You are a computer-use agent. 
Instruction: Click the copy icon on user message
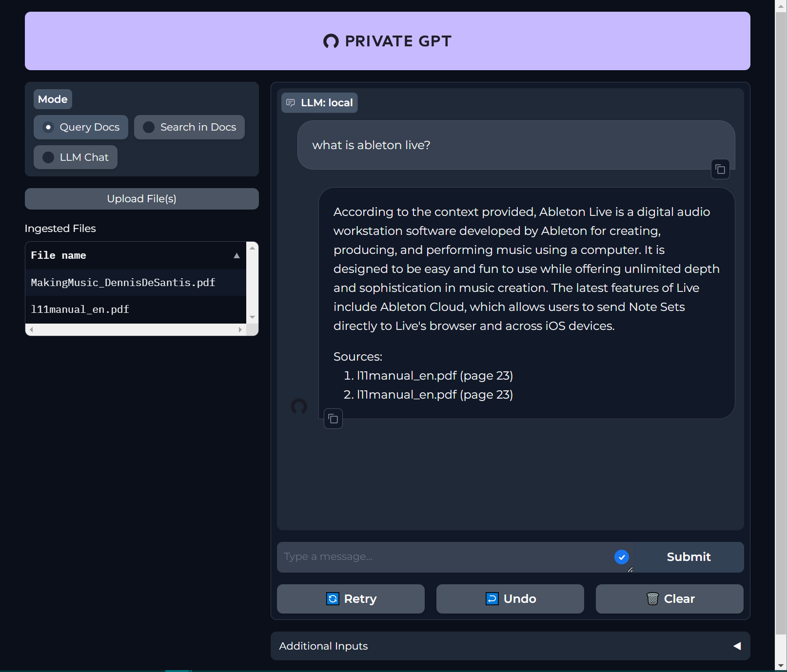720,170
